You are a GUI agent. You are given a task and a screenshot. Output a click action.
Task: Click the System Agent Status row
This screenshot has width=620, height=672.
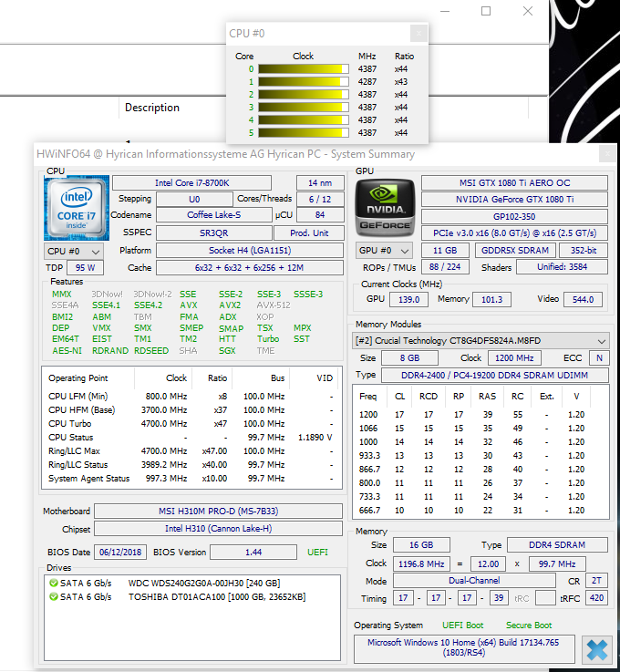point(191,479)
